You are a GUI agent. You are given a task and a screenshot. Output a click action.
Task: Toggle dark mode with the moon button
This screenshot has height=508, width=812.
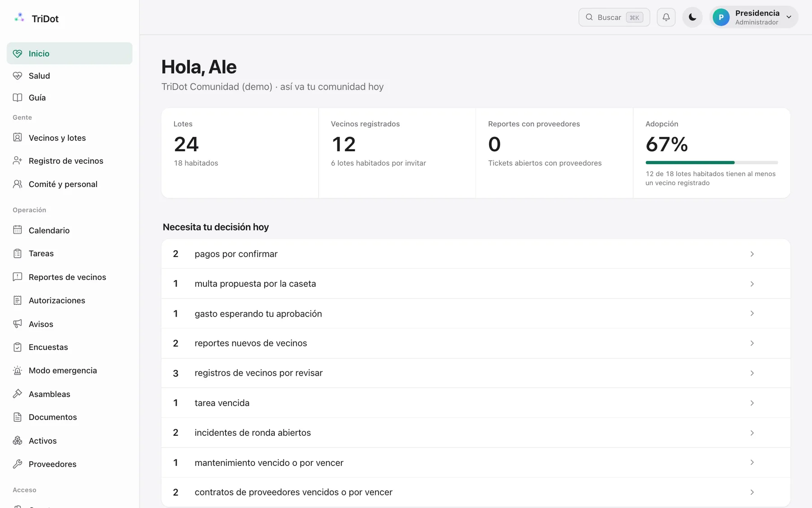coord(692,17)
